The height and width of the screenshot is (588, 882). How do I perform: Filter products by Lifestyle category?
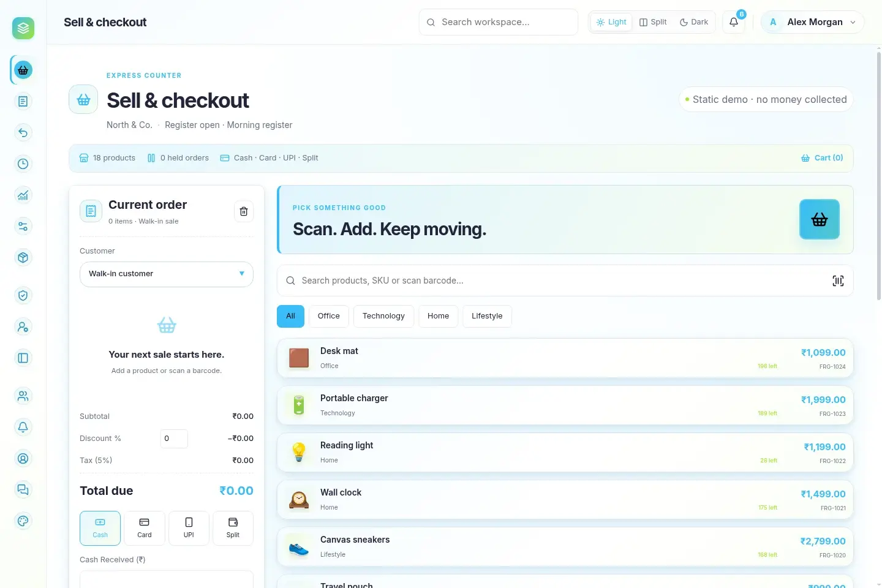pos(487,316)
